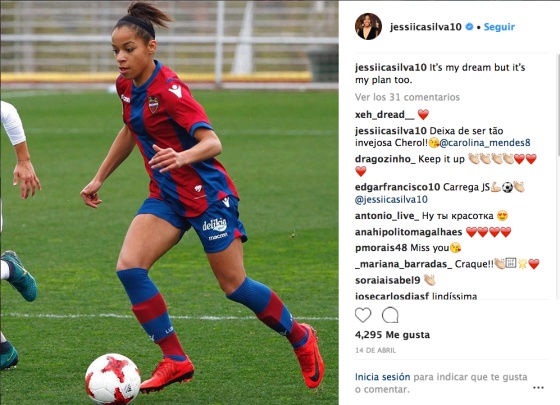Click the blue verified badge
Image resolution: width=560 pixels, height=405 pixels.
tap(469, 26)
